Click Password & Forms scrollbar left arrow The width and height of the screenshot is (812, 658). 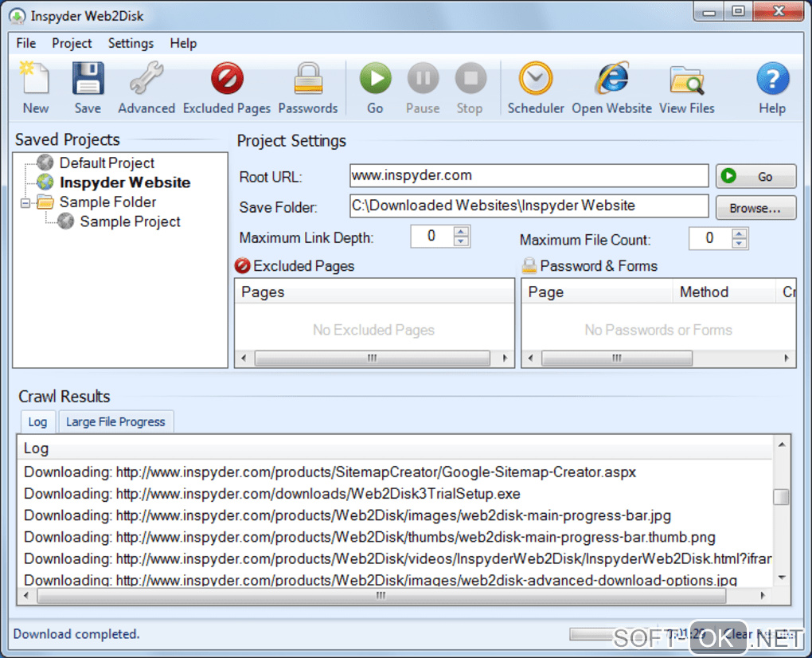[530, 358]
